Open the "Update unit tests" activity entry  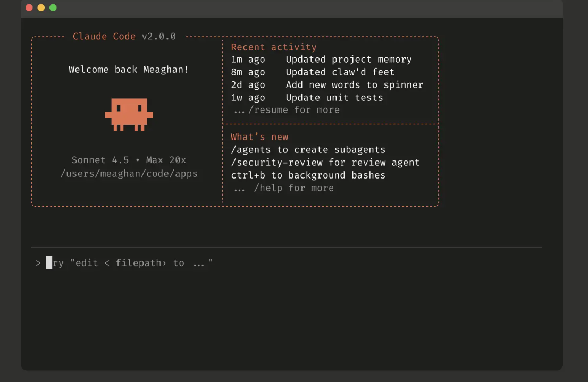coord(334,98)
